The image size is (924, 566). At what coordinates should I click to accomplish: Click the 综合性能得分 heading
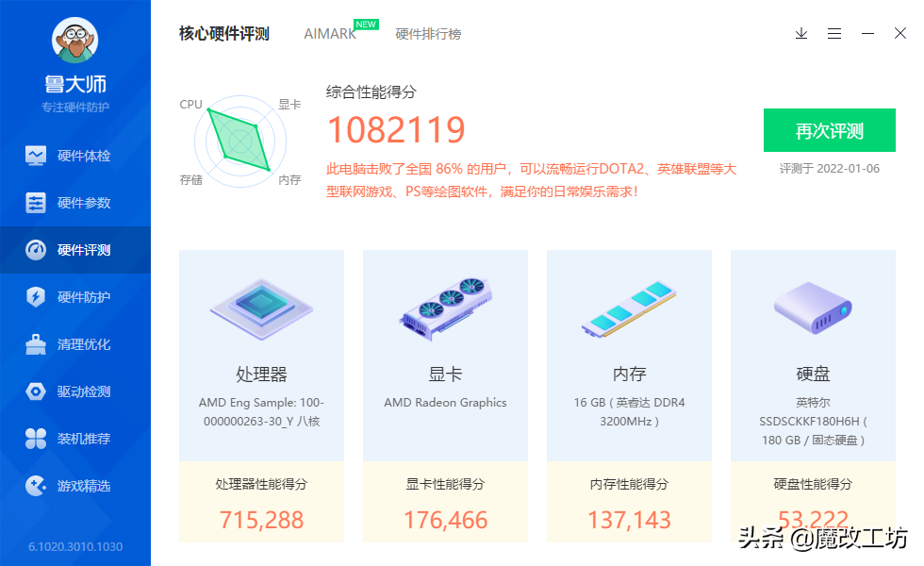point(371,92)
